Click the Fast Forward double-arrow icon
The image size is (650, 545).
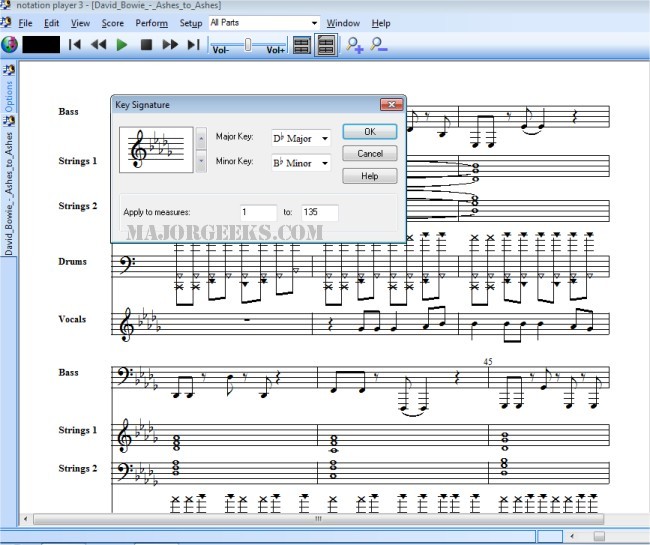(x=170, y=44)
